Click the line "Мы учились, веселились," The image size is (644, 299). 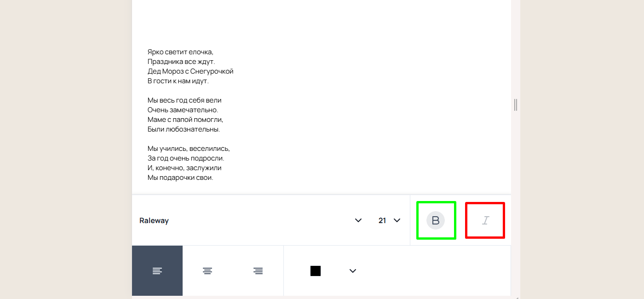tap(189, 149)
